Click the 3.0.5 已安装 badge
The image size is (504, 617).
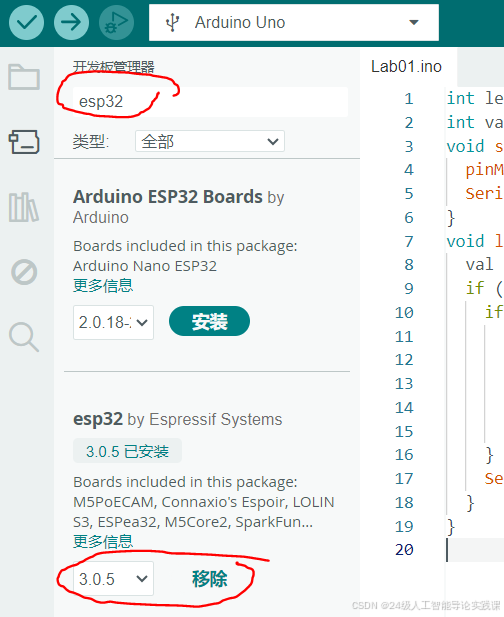[x=127, y=451]
